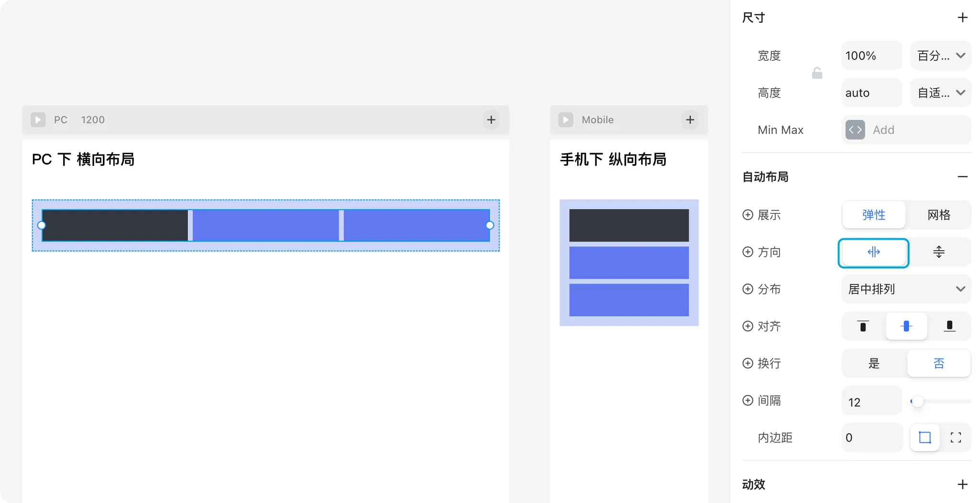The image size is (980, 503).
Task: Open 分布 dropdown showing 居中排列
Action: 906,289
